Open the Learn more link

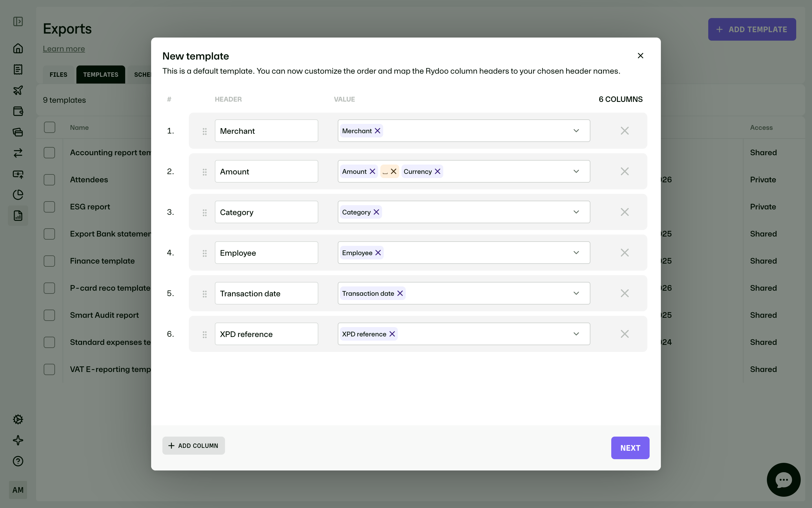64,49
